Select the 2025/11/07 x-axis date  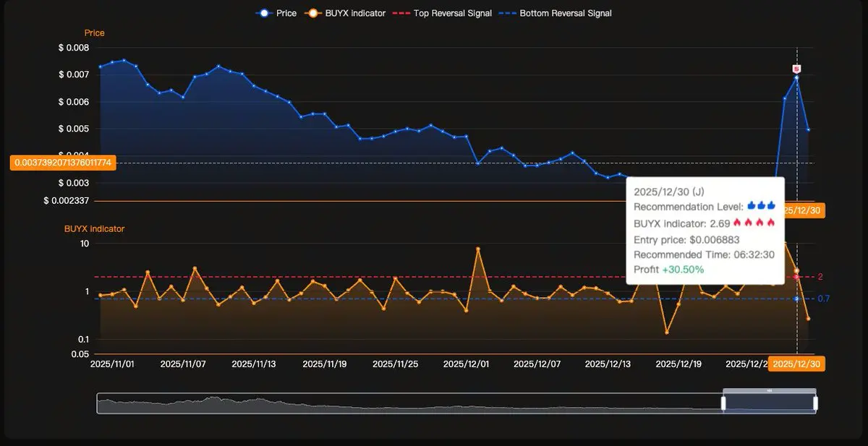[x=183, y=364]
